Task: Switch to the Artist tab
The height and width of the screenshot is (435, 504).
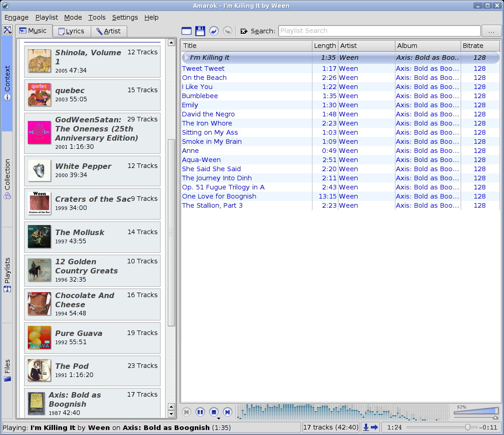Action: pyautogui.click(x=109, y=31)
